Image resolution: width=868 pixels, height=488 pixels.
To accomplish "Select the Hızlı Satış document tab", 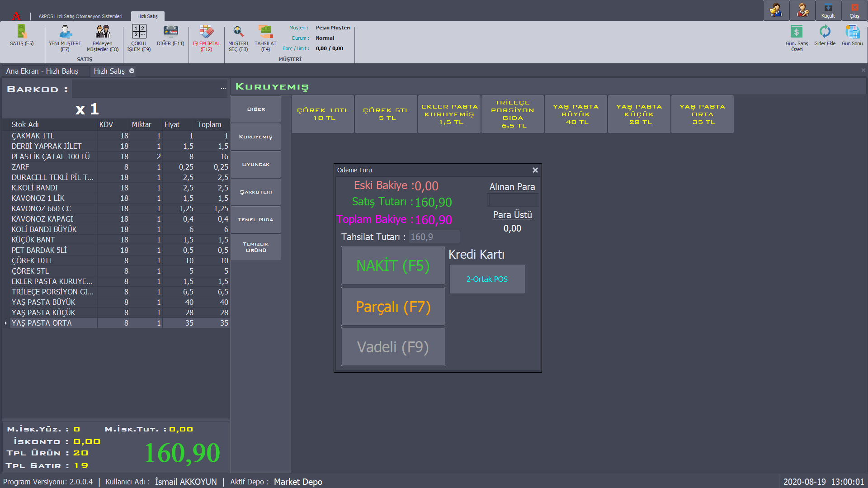I will click(109, 71).
